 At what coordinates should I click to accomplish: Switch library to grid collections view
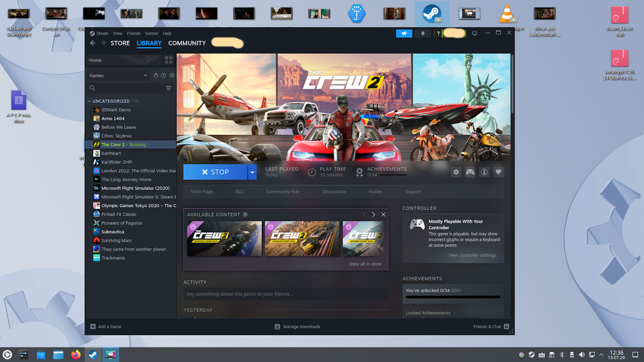click(169, 60)
